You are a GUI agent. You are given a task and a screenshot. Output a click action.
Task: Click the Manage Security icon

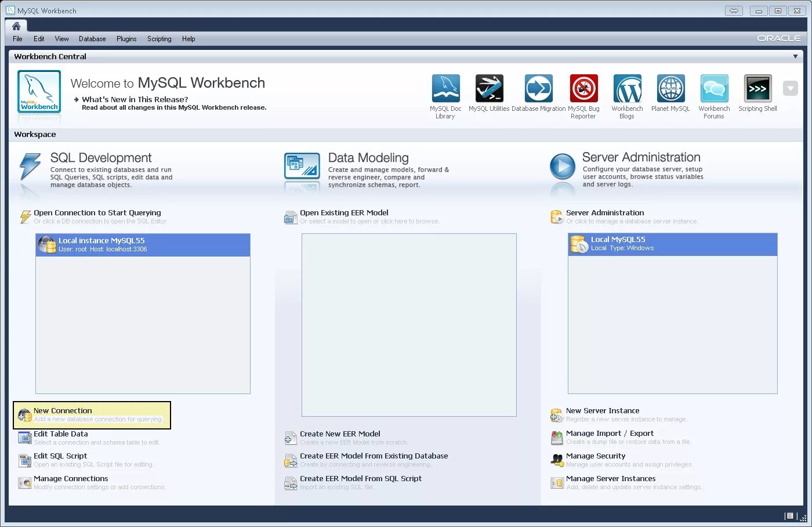click(x=557, y=460)
